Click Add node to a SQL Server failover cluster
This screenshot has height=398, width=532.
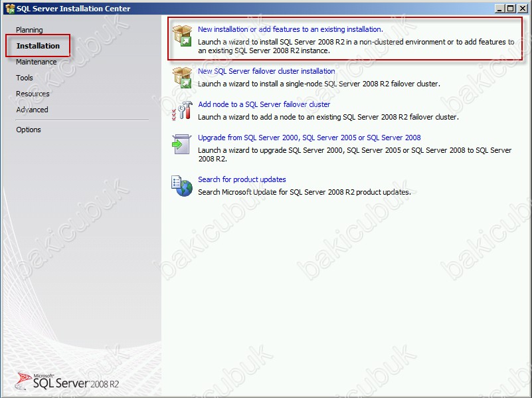click(x=264, y=104)
